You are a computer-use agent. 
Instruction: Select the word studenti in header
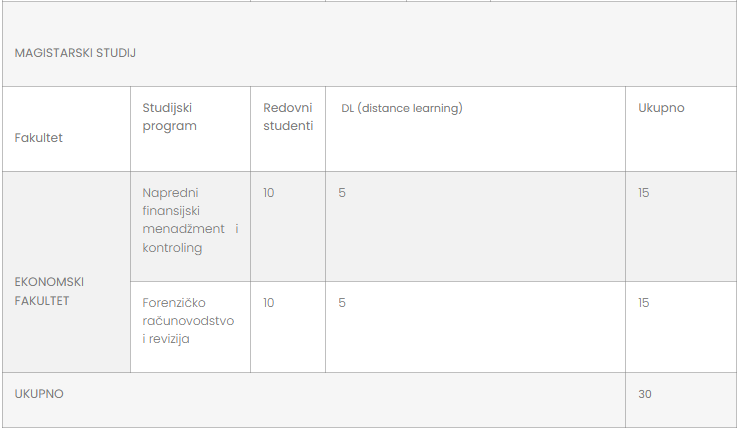(288, 126)
